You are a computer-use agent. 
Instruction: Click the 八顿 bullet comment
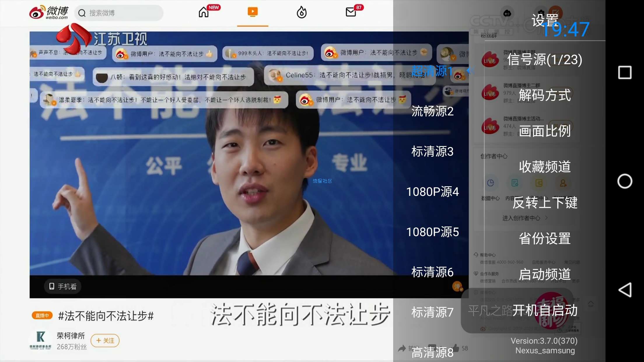tap(173, 77)
